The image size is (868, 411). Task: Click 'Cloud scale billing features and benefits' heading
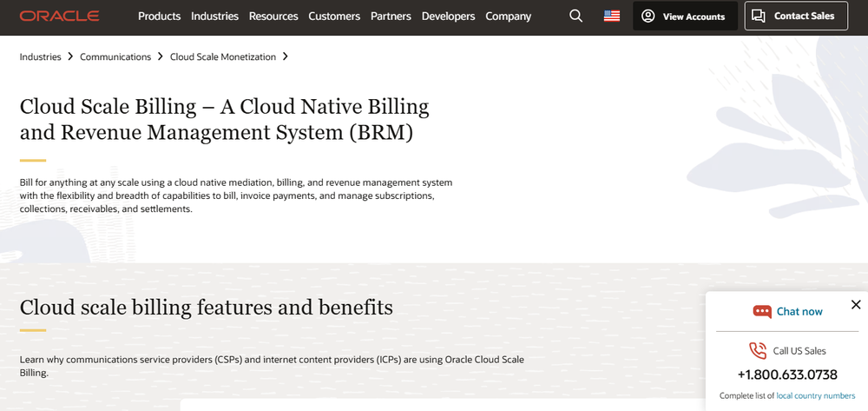click(206, 307)
